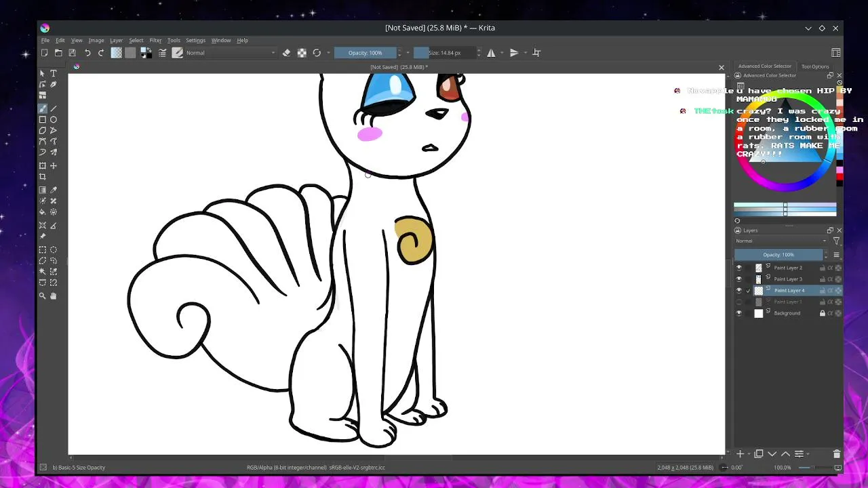Open a file using the toolbar folder icon

[x=58, y=53]
